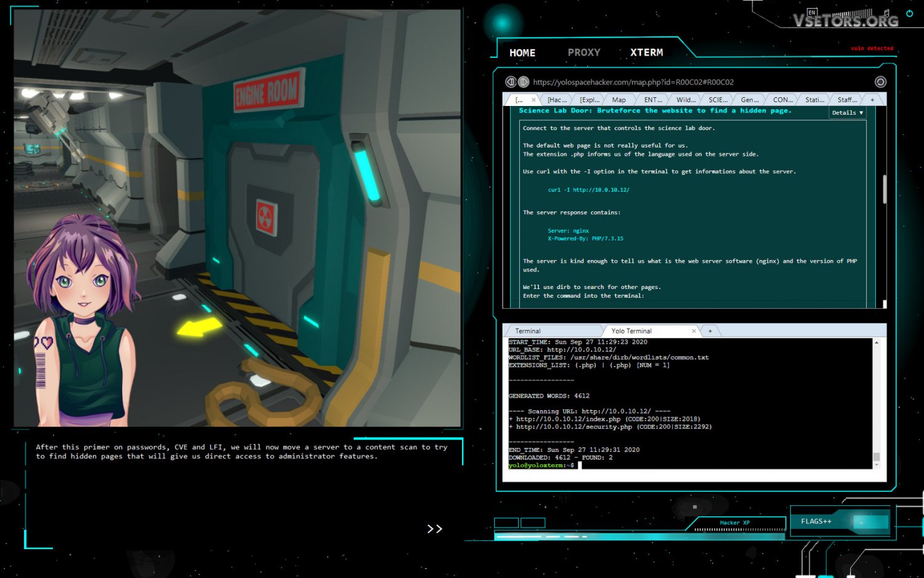
Task: Add a new terminal tab
Action: 710,331
